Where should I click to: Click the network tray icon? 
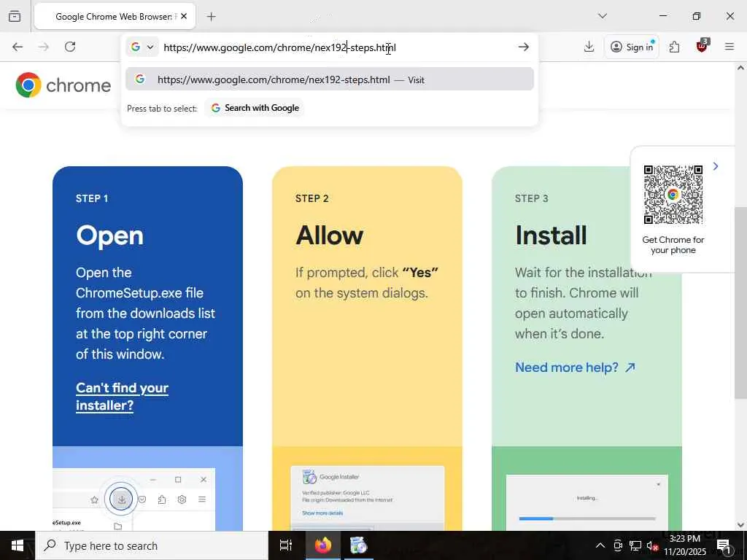(x=635, y=545)
